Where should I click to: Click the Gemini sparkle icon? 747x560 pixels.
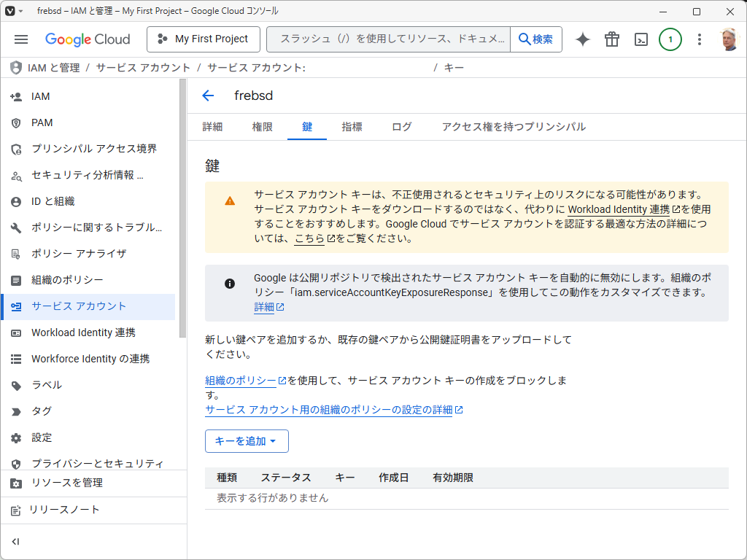point(582,39)
